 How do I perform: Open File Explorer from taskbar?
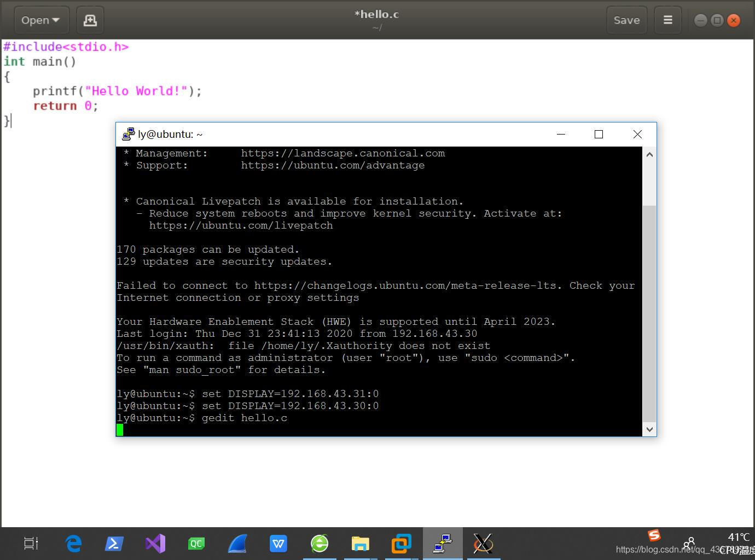point(361,544)
